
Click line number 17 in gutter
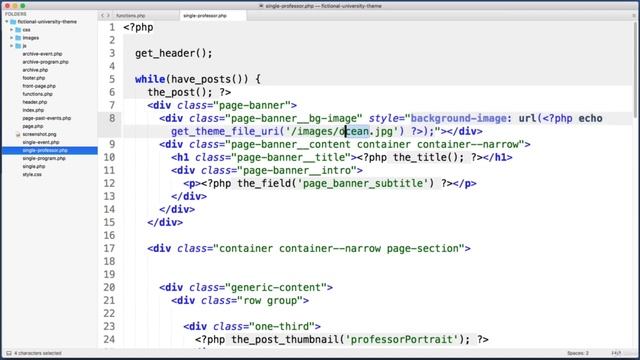pos(109,248)
